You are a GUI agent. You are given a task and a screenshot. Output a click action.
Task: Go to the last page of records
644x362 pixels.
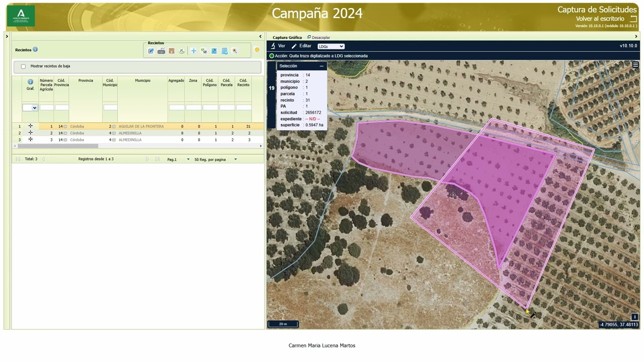[x=157, y=159]
